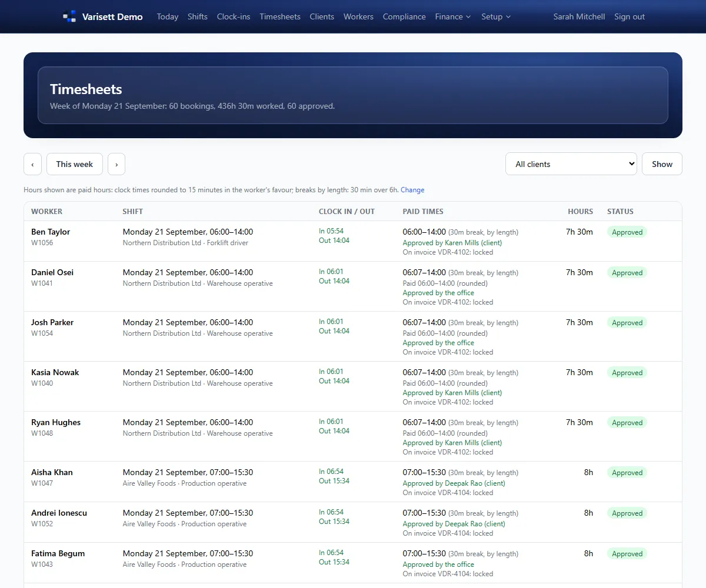Click the STATUS column header
706x588 pixels.
pyautogui.click(x=620, y=211)
